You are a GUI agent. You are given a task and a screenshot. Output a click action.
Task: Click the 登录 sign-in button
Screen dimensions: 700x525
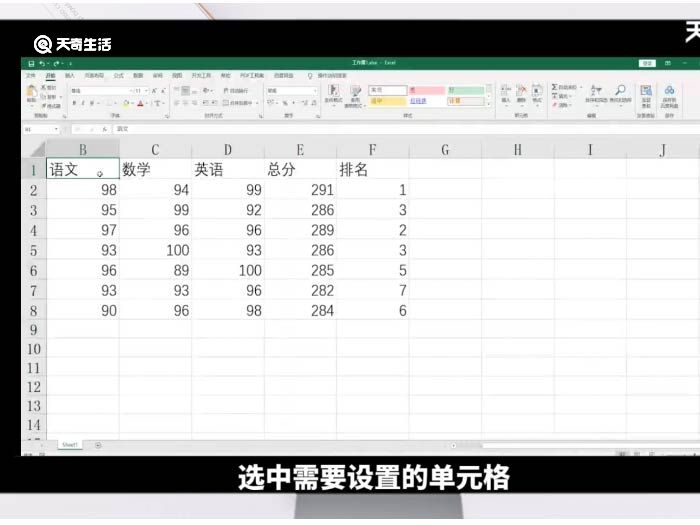(647, 63)
